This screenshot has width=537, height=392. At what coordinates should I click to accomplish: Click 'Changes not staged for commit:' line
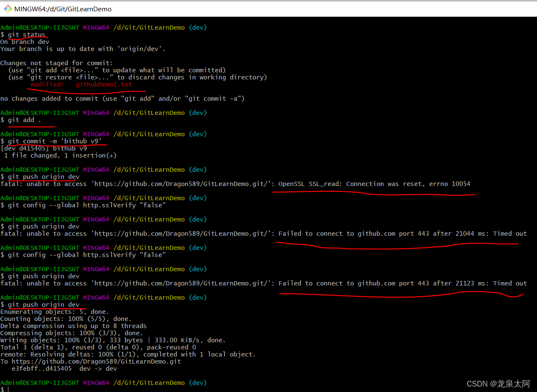(x=56, y=63)
